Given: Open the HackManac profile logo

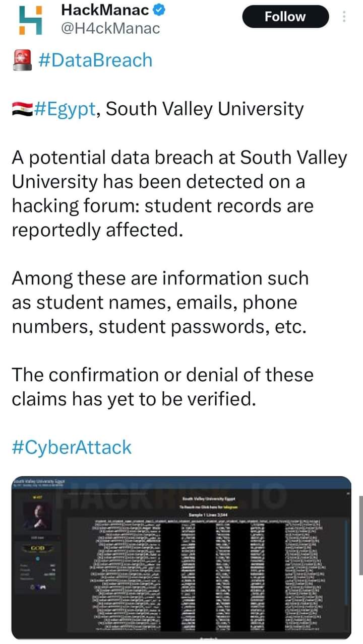Looking at the screenshot, I should [31, 21].
